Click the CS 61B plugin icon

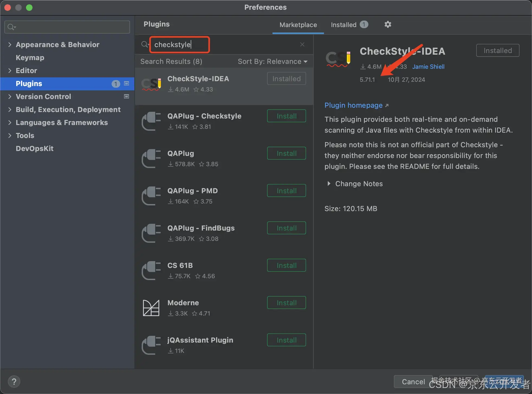[151, 271]
